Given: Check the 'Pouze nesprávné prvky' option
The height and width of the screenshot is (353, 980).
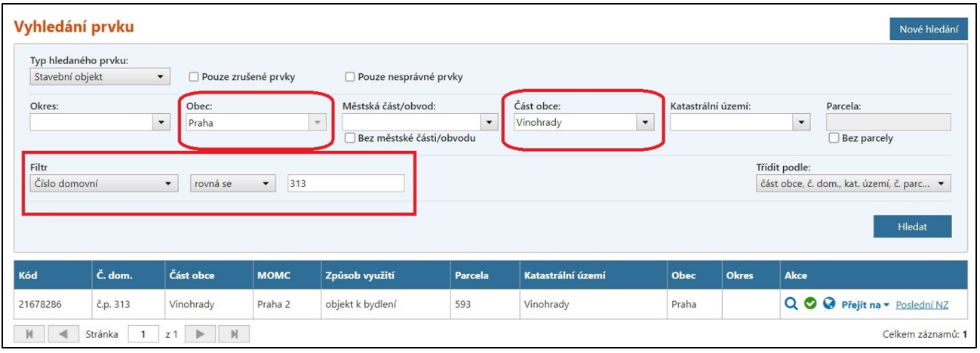Looking at the screenshot, I should coord(350,76).
